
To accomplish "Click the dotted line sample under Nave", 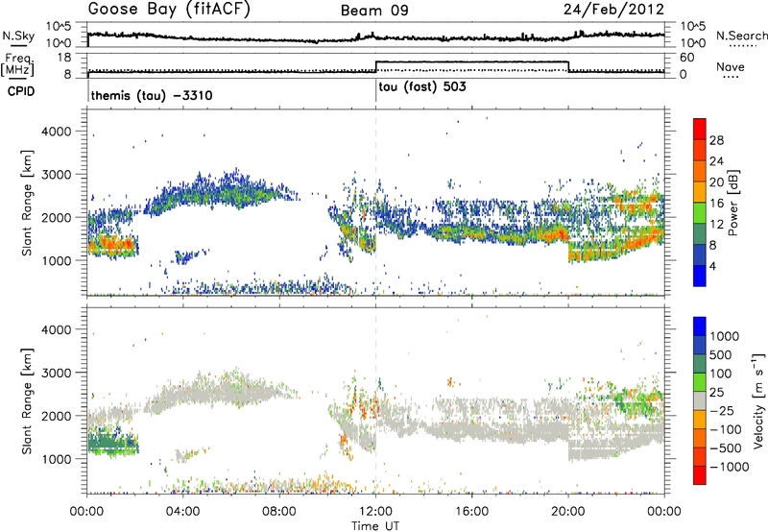I will tap(731, 77).
